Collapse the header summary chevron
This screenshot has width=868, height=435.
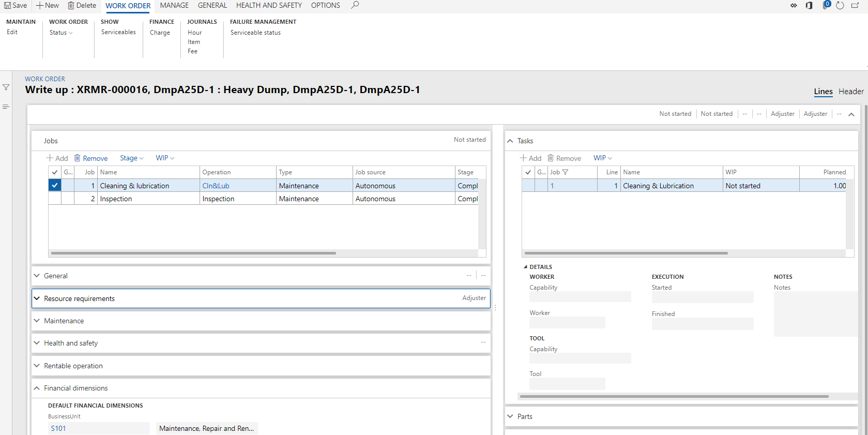pyautogui.click(x=851, y=114)
